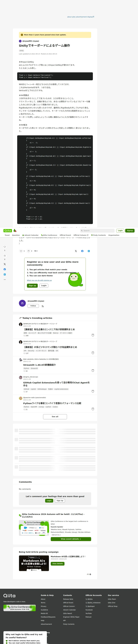
Task: Open the Qiita Conference tab
Action: coord(49,235)
